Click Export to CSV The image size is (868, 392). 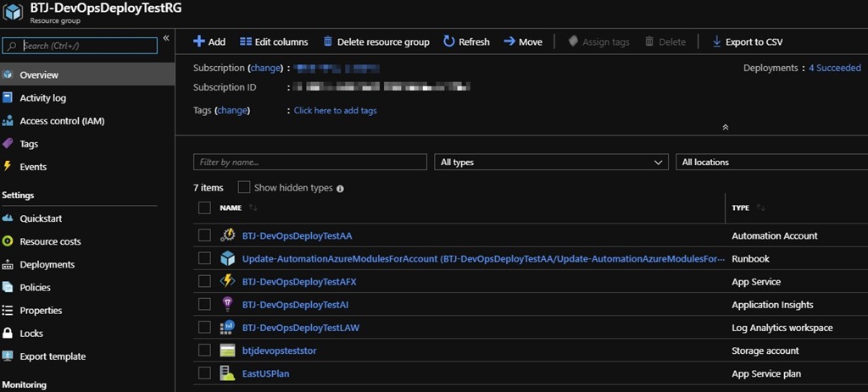point(748,41)
